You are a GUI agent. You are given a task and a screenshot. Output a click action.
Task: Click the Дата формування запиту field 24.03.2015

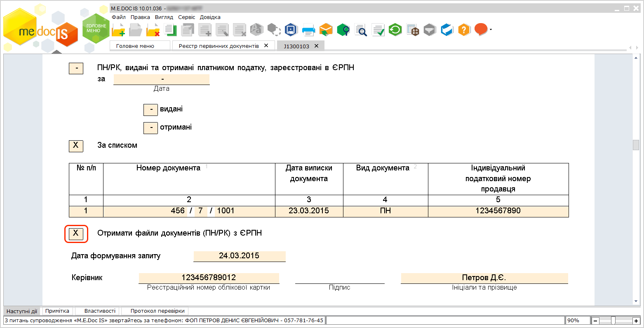(x=240, y=256)
